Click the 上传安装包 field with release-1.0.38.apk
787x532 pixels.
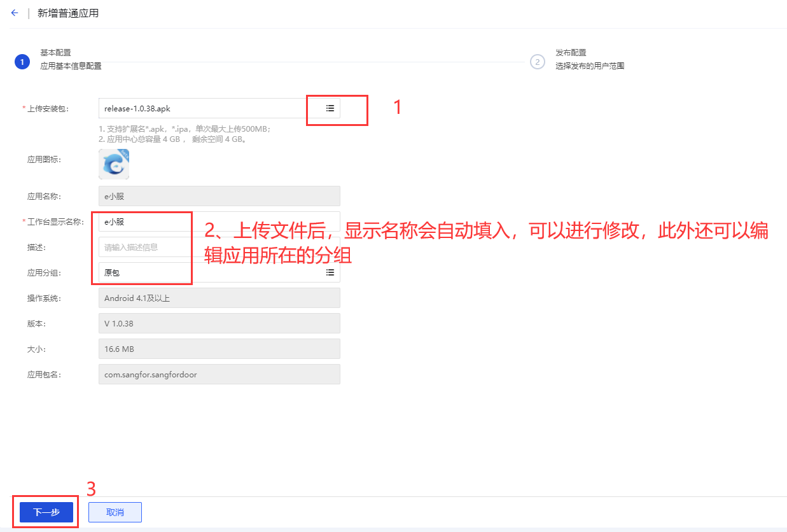[219, 108]
